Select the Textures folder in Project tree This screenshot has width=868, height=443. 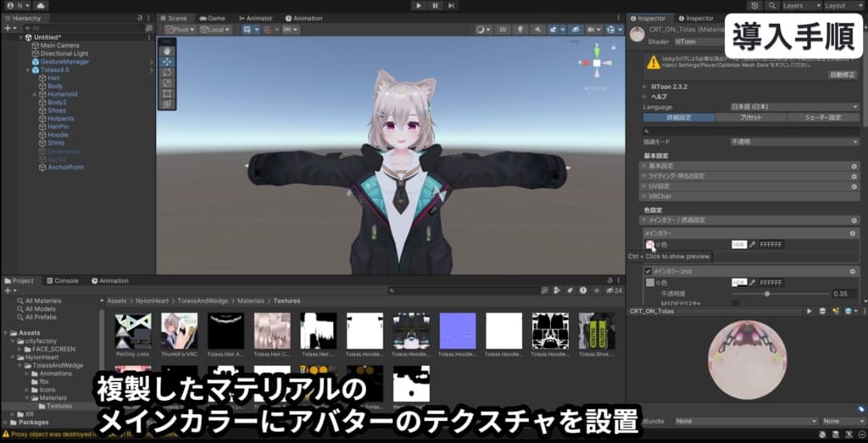[58, 406]
